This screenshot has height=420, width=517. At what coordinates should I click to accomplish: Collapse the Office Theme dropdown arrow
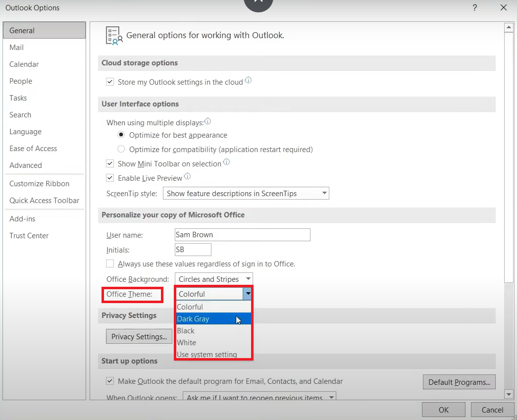(x=247, y=293)
